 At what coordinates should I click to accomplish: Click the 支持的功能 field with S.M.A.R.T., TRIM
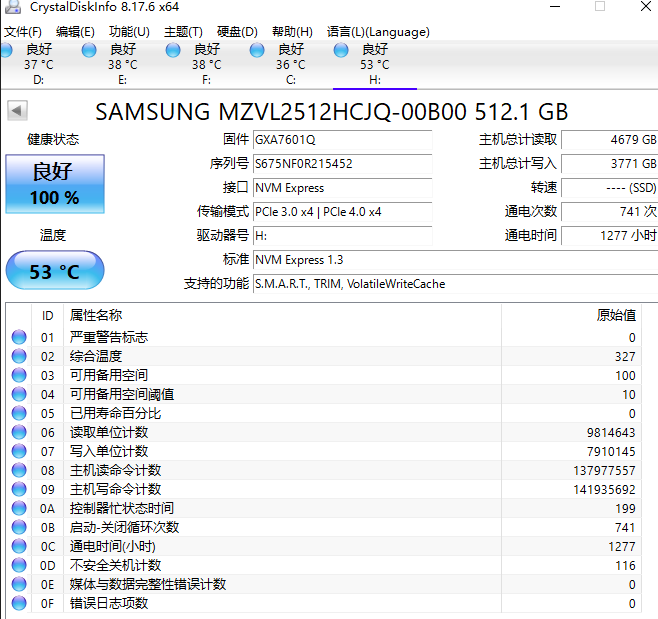[455, 284]
